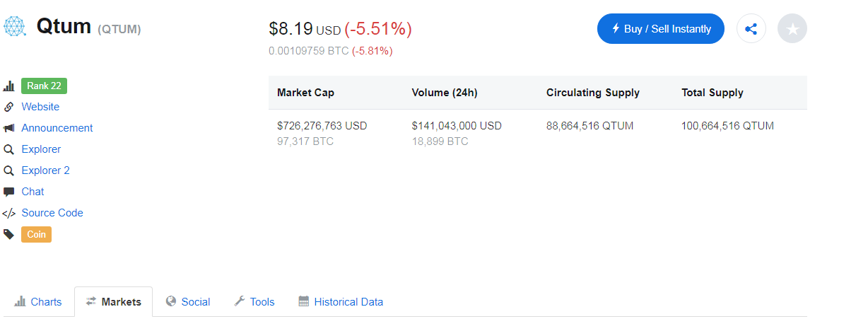The image size is (868, 319).
Task: Open the Announcement link
Action: [57, 128]
